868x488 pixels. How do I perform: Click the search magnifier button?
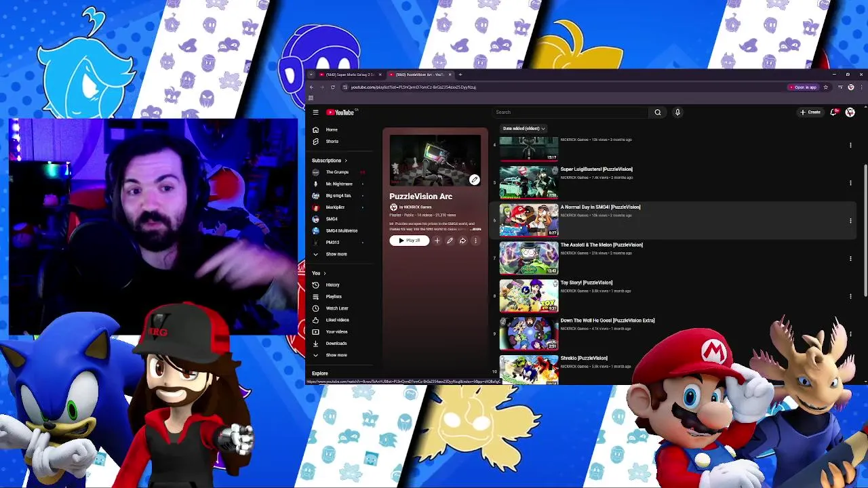658,113
